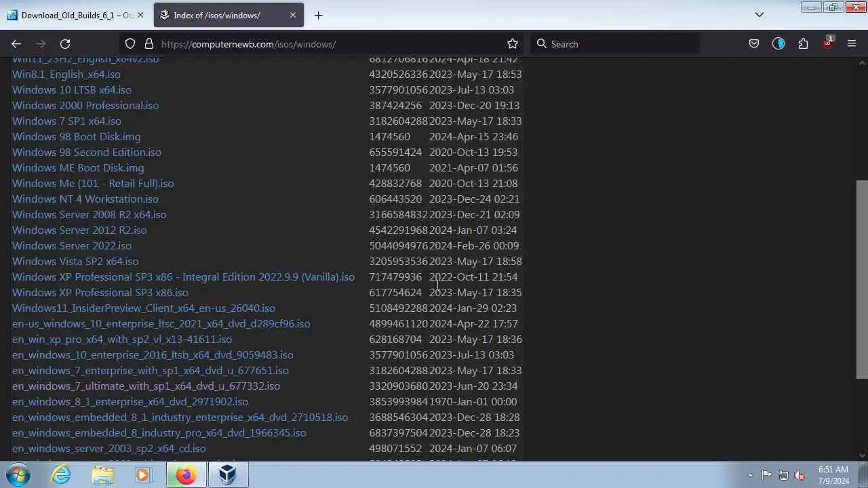Download en_windows_embedded_8_industry_pro_x64 iso

coord(159,432)
